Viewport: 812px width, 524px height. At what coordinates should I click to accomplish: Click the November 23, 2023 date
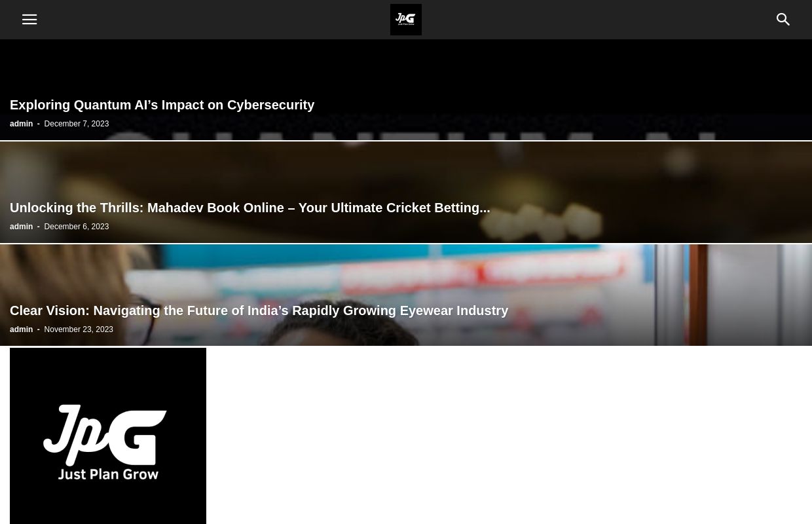79,329
